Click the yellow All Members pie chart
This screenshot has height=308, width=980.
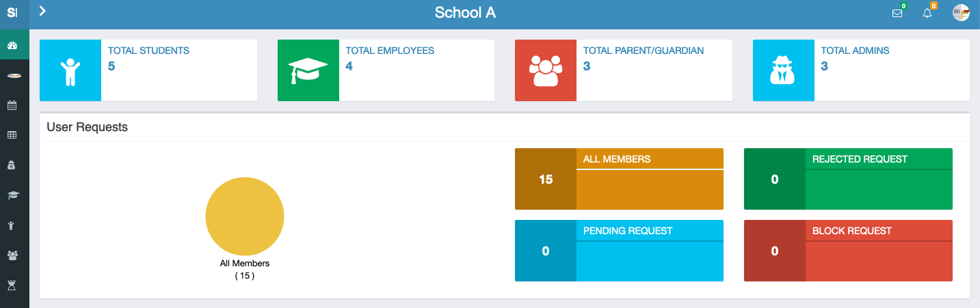click(245, 216)
